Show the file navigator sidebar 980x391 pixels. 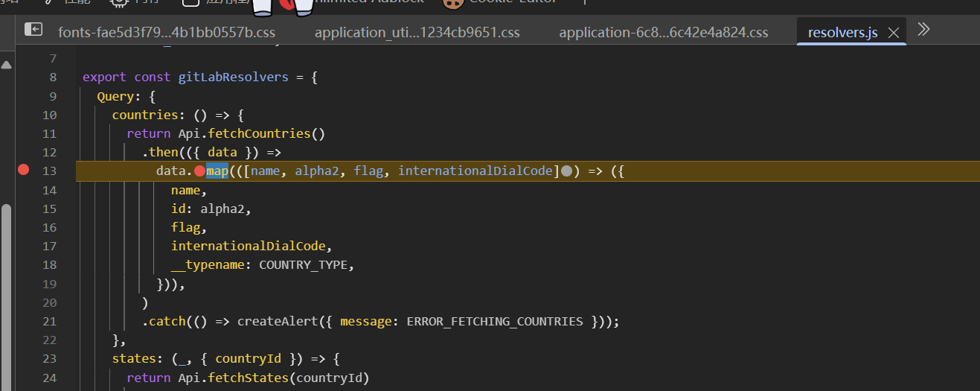pyautogui.click(x=33, y=30)
